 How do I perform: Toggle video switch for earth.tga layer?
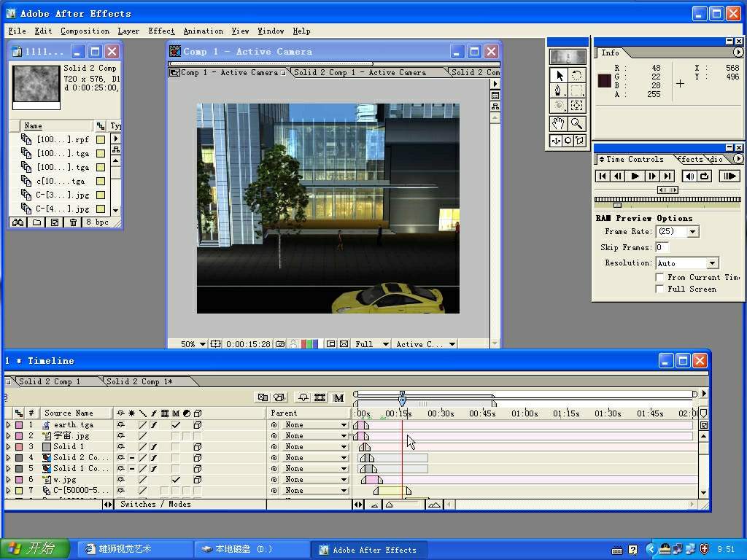pos(121,424)
